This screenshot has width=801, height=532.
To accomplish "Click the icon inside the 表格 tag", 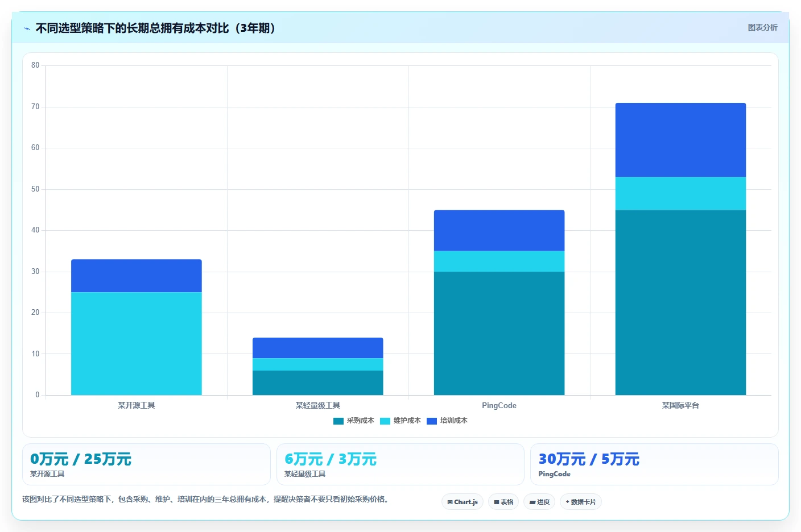I will (x=497, y=502).
